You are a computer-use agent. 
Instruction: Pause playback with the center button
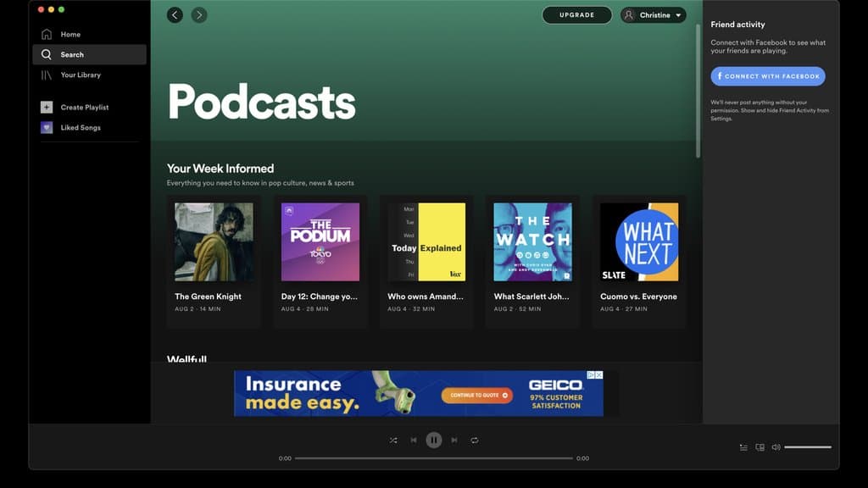click(434, 441)
